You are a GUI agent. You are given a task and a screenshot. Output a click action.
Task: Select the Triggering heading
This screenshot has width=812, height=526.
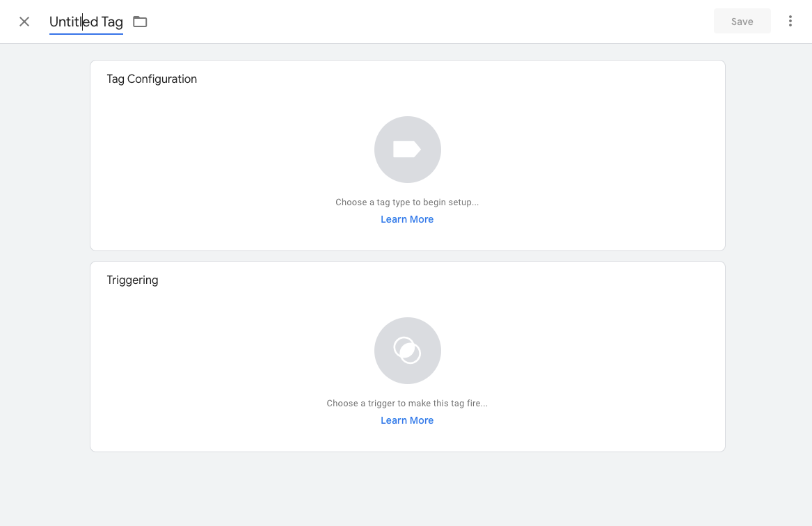(132, 280)
